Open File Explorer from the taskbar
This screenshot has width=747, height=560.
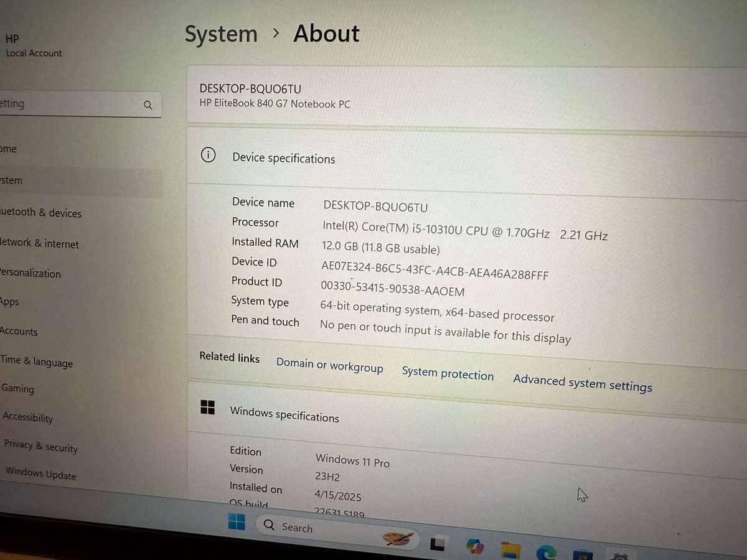[x=512, y=549]
